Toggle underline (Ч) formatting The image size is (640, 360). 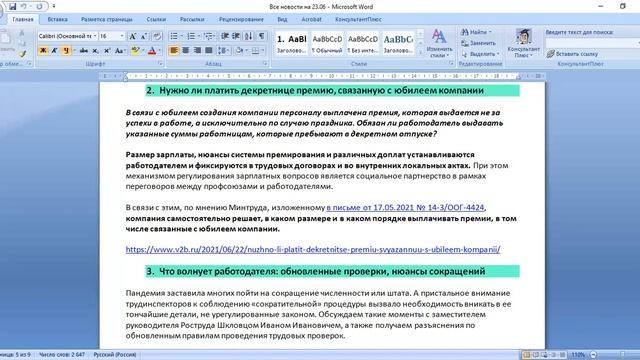point(66,51)
